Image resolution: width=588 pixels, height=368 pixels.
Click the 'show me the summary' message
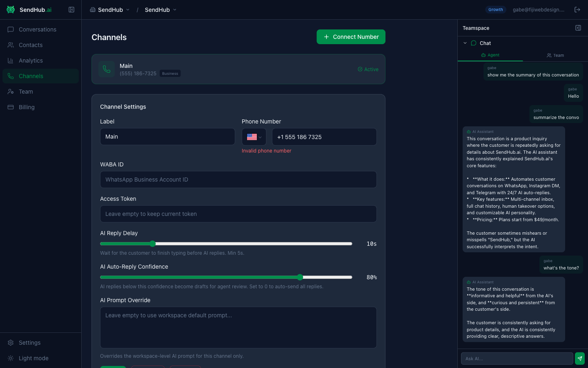(533, 72)
